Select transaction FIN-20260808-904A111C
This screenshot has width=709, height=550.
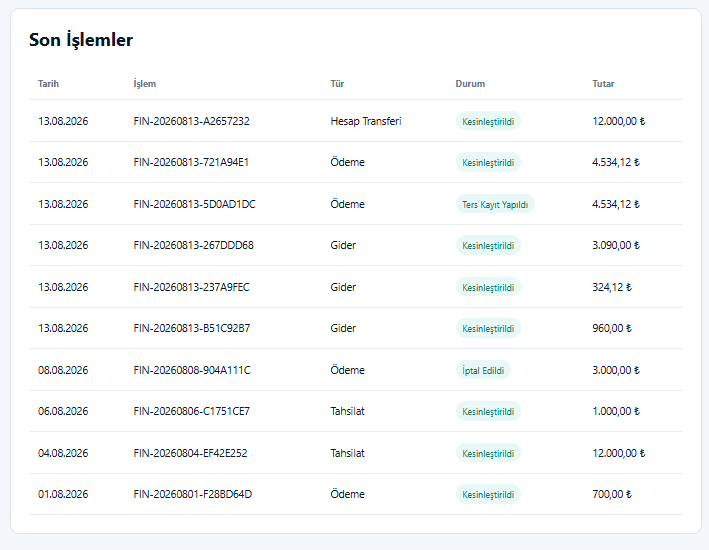tap(192, 370)
